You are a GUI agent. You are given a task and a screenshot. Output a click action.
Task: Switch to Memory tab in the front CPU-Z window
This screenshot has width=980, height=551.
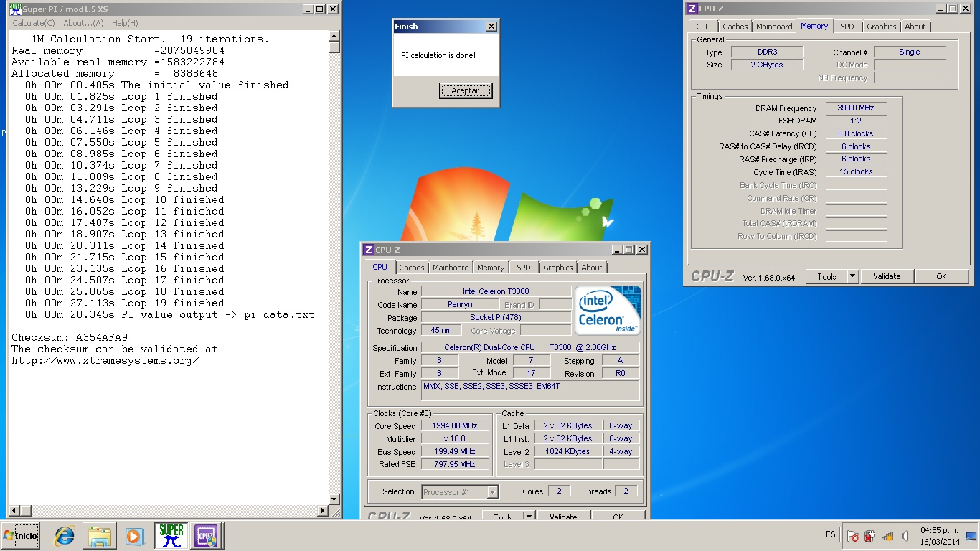point(491,268)
